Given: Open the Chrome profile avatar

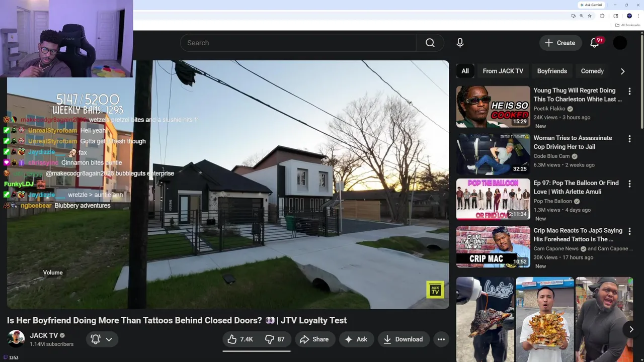Looking at the screenshot, I should (629, 16).
